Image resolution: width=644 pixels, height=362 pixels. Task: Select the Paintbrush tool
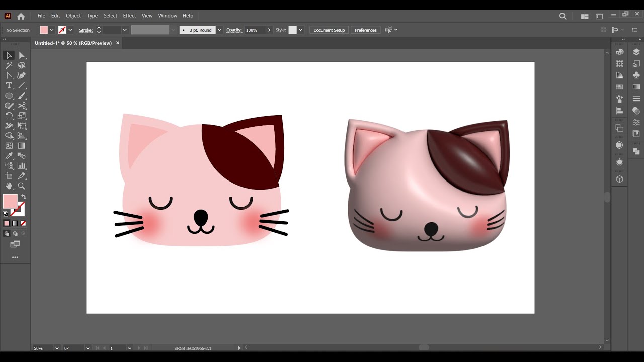click(22, 96)
